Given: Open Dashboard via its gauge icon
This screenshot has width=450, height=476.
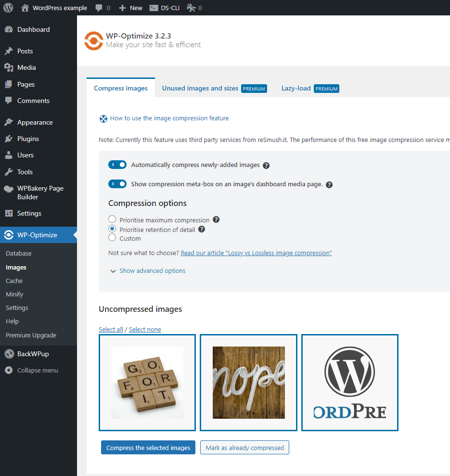Looking at the screenshot, I should tap(9, 29).
